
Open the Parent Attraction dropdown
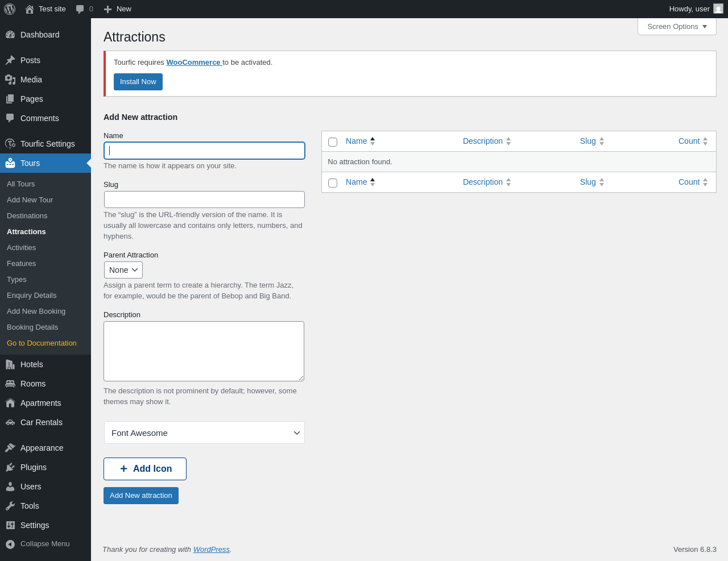click(x=123, y=270)
